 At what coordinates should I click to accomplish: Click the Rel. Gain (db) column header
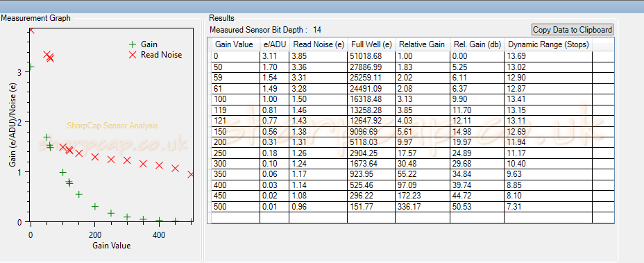pos(477,44)
